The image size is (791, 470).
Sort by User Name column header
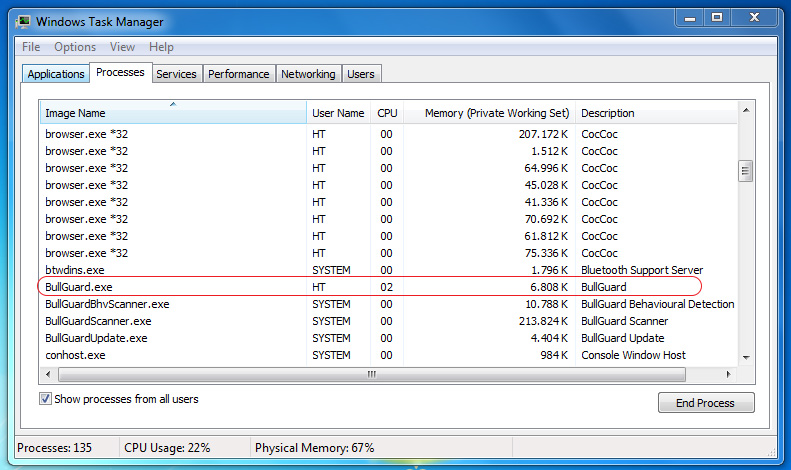338,113
